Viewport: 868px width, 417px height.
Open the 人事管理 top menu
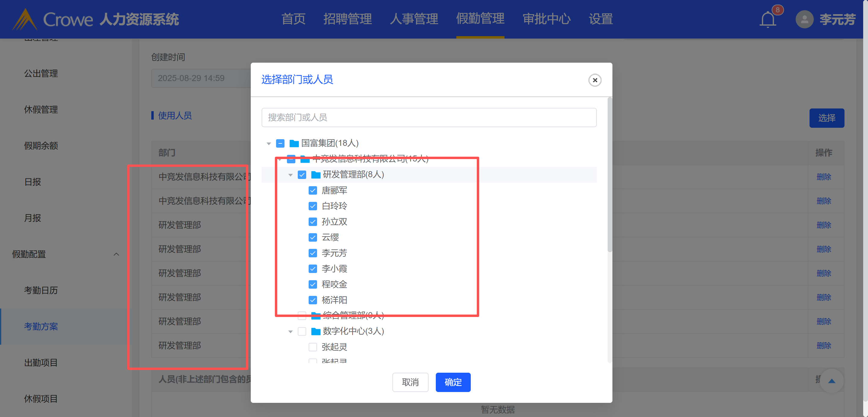(414, 19)
